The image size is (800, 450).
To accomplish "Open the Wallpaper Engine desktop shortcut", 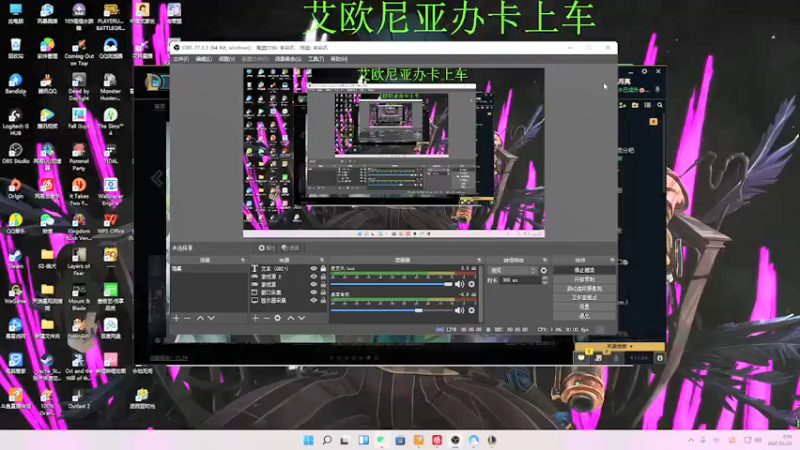I will pyautogui.click(x=110, y=191).
